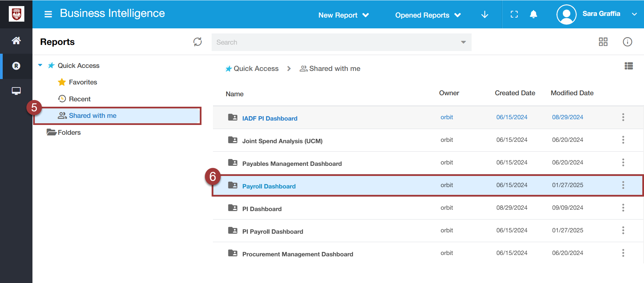Click the download arrow icon
Image resolution: width=644 pixels, height=283 pixels.
tap(485, 15)
